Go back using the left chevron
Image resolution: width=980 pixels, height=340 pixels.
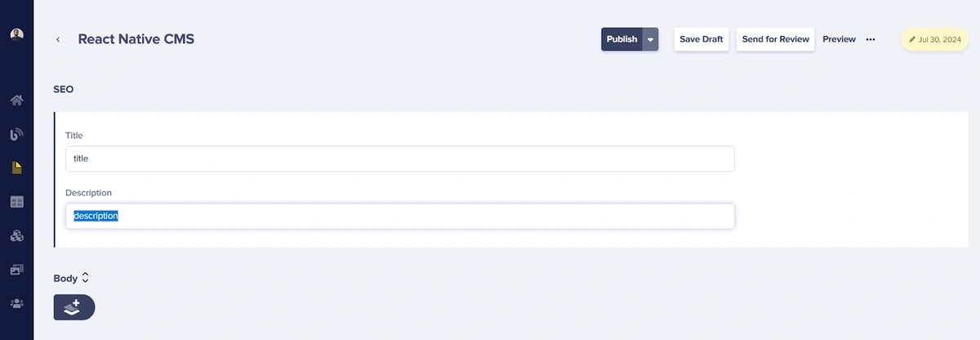pos(58,39)
